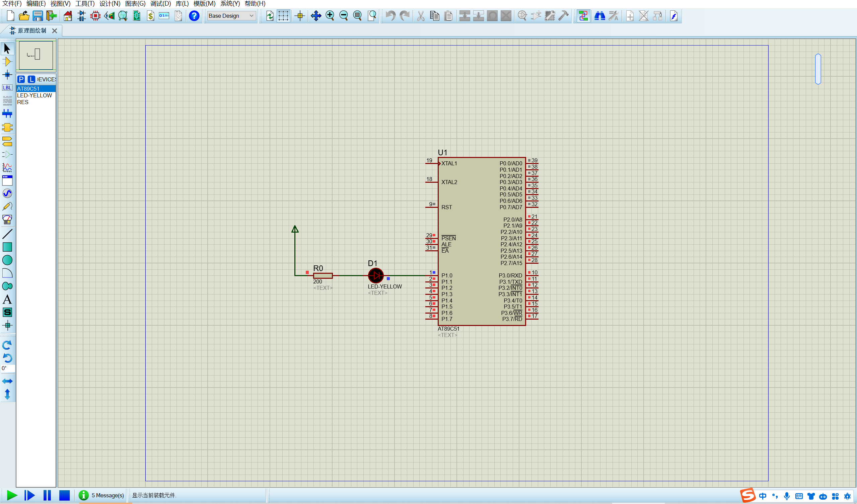This screenshot has height=504, width=857.
Task: Open the 帮助(H) menu
Action: (255, 3)
